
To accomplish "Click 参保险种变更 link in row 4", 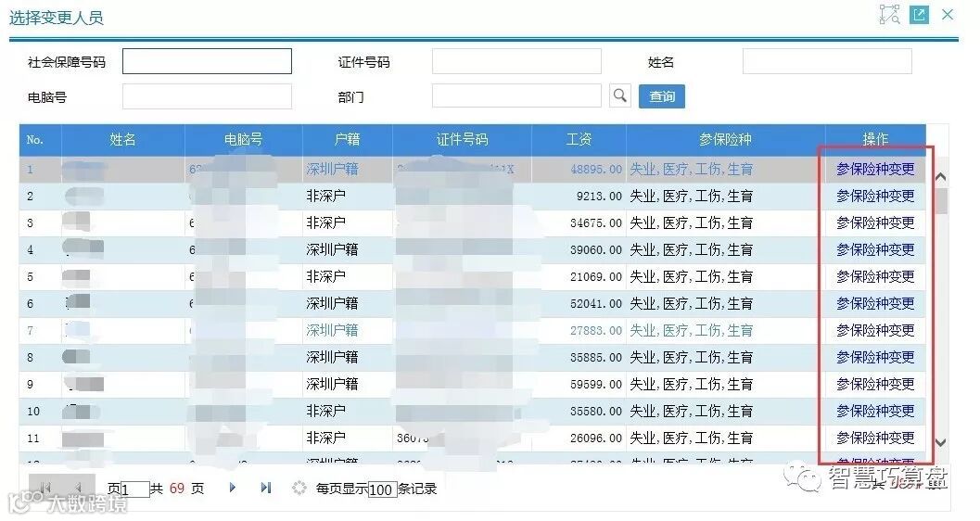I will point(875,249).
